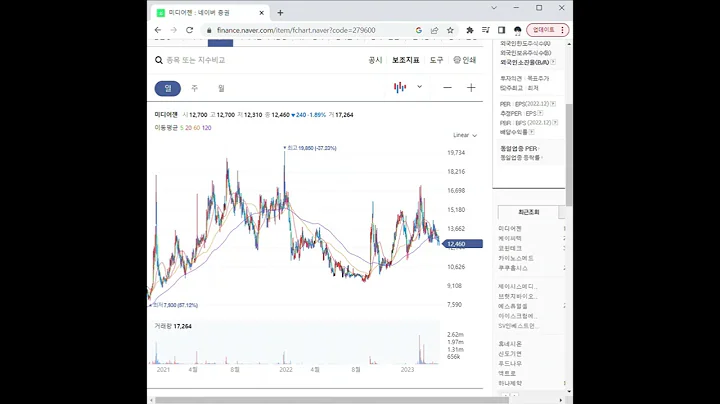Open the 보조지표 menu

pos(405,60)
